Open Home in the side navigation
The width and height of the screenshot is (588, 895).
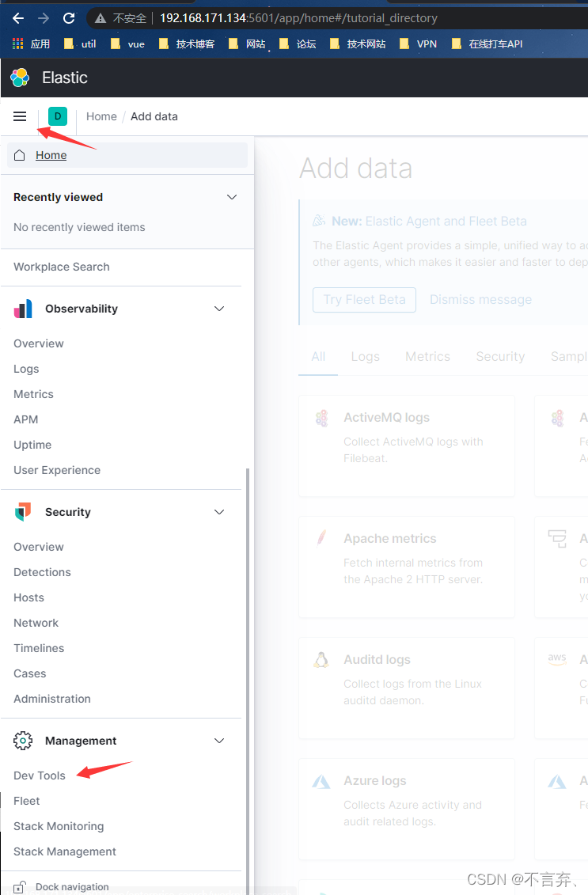tap(127, 155)
